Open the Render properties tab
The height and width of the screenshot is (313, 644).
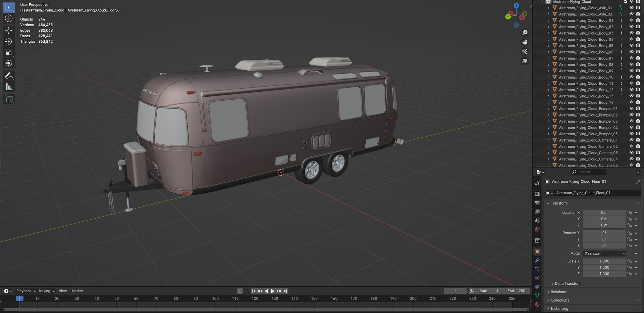click(537, 194)
